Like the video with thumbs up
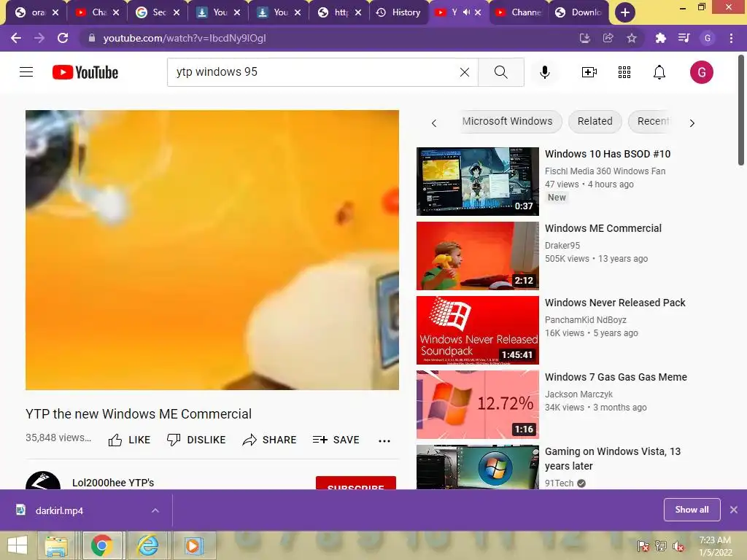This screenshot has width=747, height=560. [130, 440]
